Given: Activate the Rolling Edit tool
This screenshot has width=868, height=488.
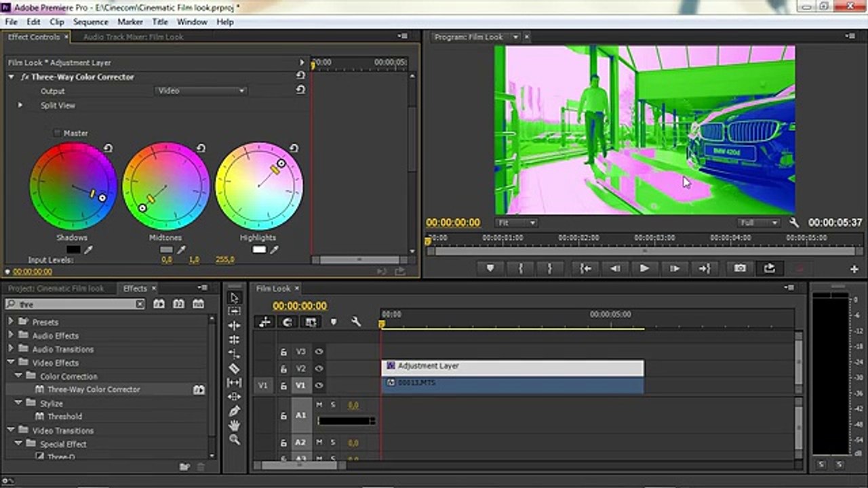Looking at the screenshot, I should click(x=235, y=340).
